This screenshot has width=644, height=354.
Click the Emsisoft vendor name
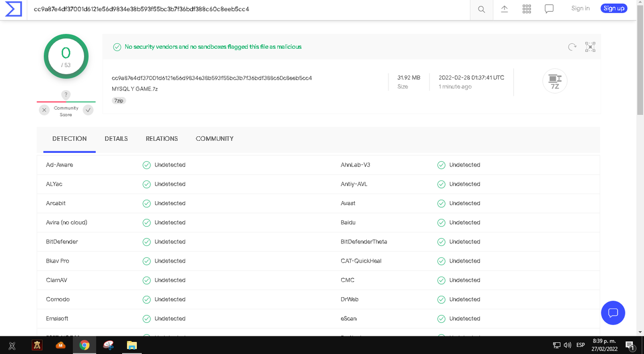tap(57, 319)
